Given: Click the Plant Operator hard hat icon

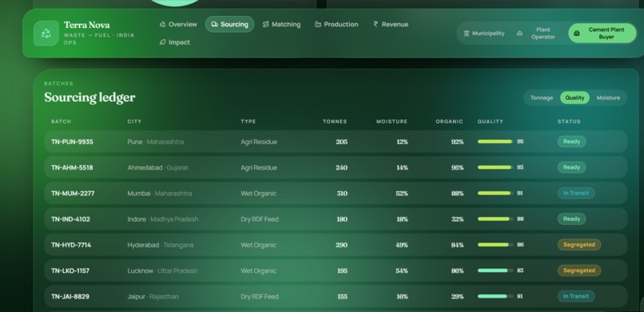Looking at the screenshot, I should click(519, 34).
